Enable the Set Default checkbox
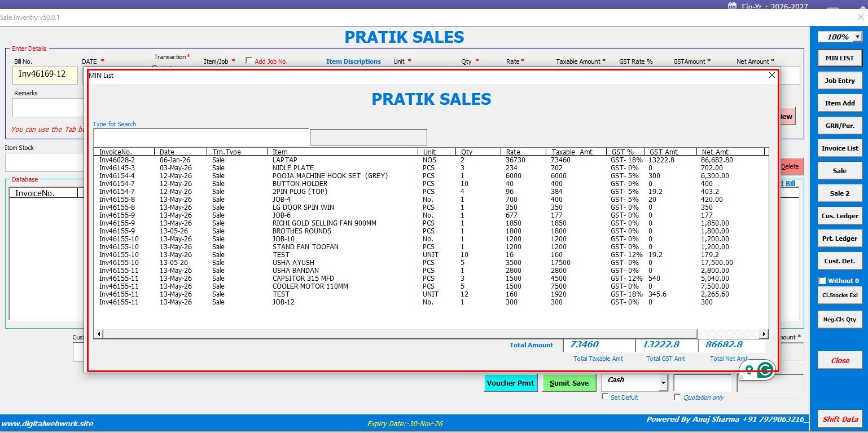868x433 pixels. (x=606, y=397)
